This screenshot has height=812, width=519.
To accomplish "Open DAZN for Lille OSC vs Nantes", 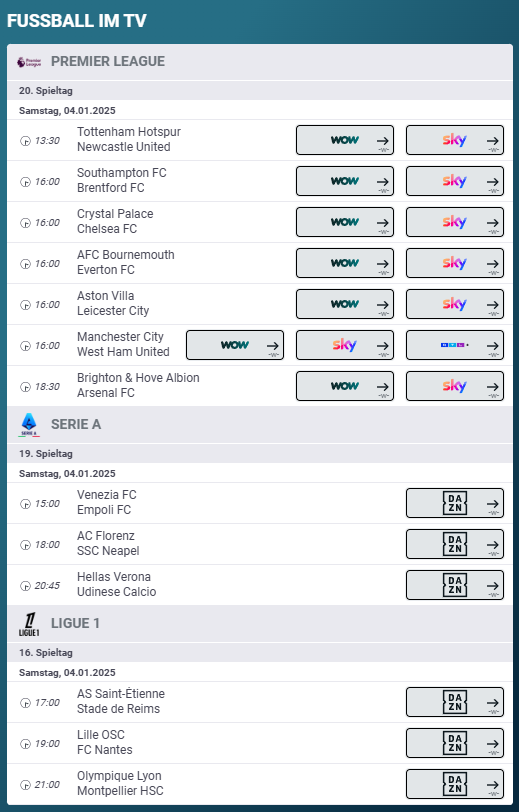I will point(455,743).
